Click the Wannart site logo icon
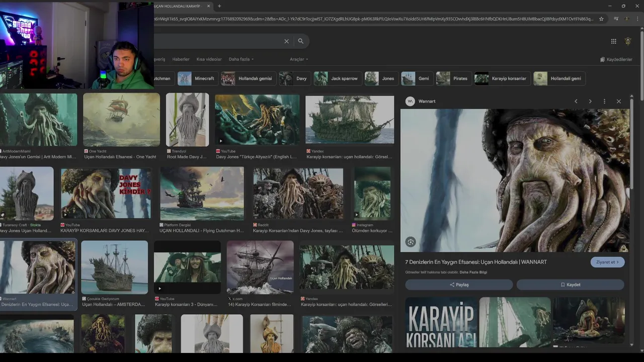The height and width of the screenshot is (362, 644). pos(410,101)
